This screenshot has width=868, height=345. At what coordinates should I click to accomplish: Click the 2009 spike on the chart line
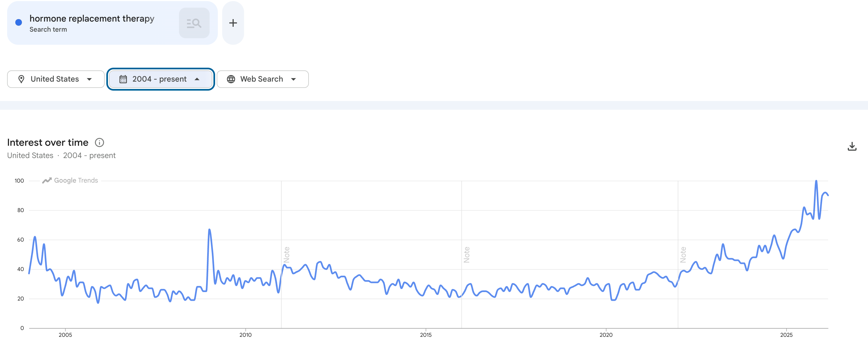209,230
